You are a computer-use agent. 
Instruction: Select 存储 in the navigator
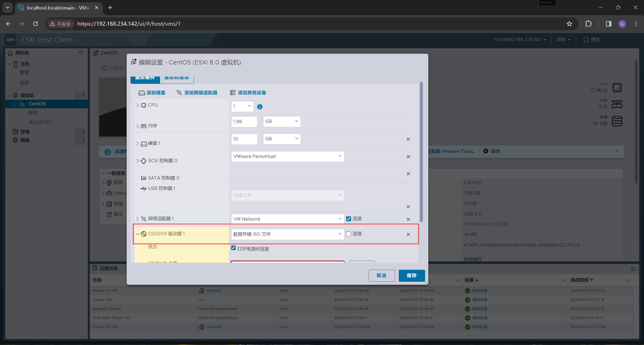25,132
